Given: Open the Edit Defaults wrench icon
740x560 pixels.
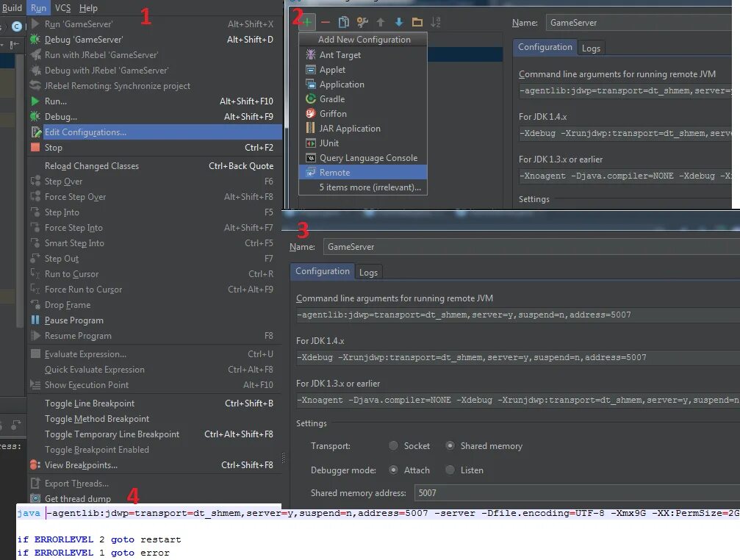Looking at the screenshot, I should coord(362,22).
